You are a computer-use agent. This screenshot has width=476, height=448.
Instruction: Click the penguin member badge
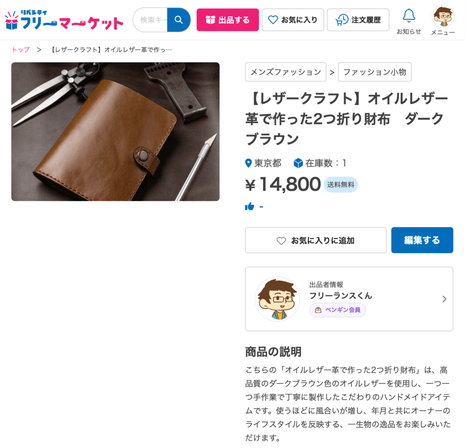(x=337, y=310)
